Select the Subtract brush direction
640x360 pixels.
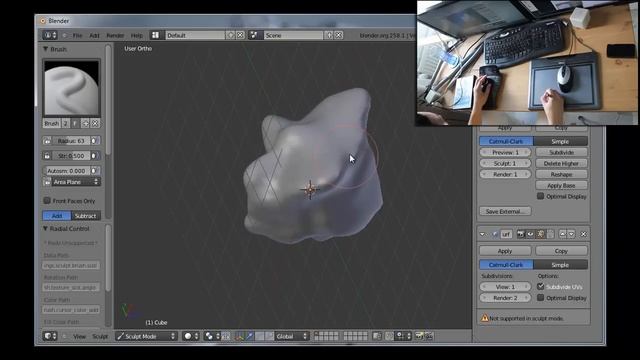pos(86,216)
